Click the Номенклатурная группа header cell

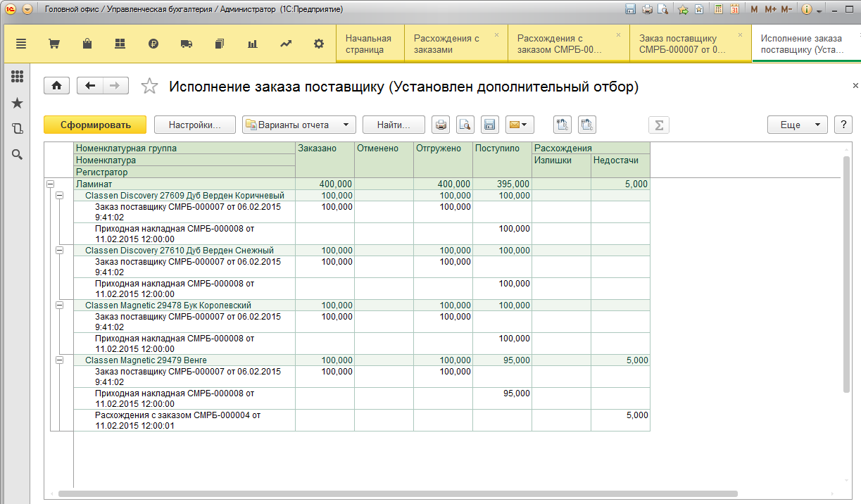184,149
